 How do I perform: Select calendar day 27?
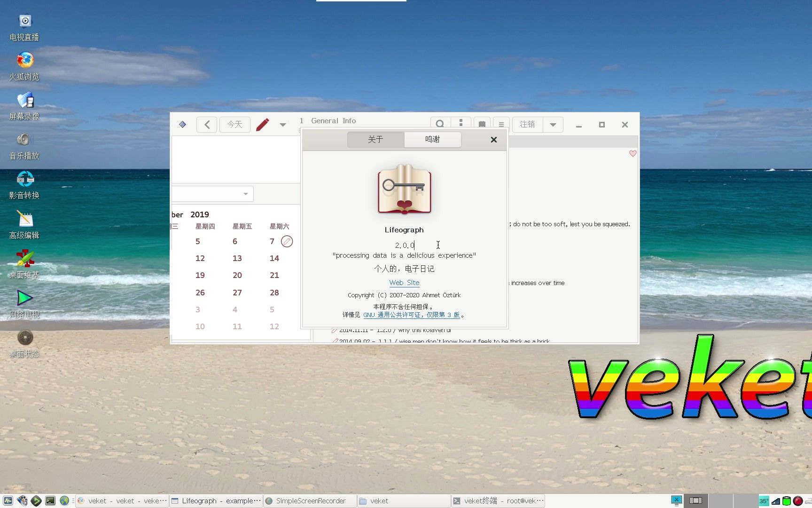(x=237, y=293)
